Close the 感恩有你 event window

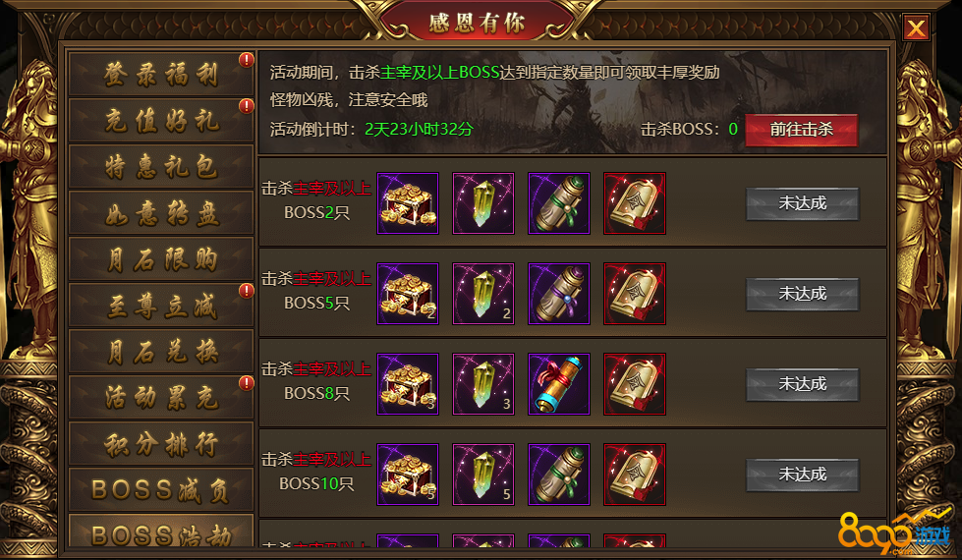point(916,28)
